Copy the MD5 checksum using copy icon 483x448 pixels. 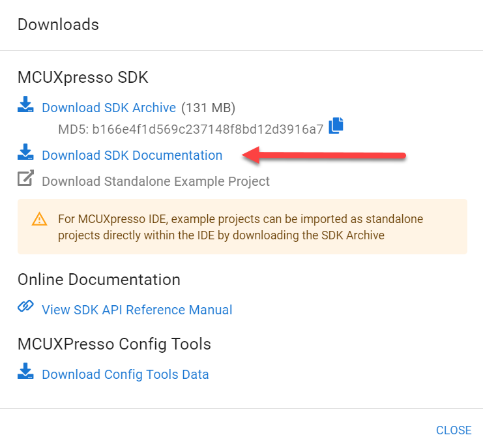tap(336, 125)
